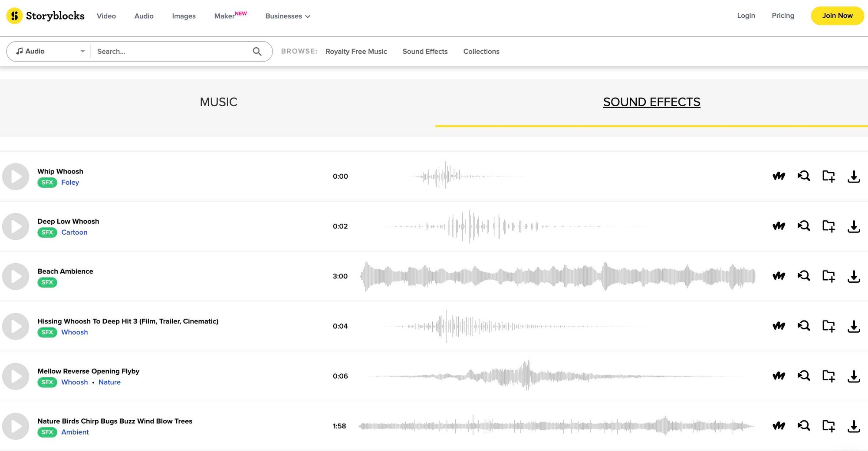Open the Cartoon category tag

pos(74,232)
